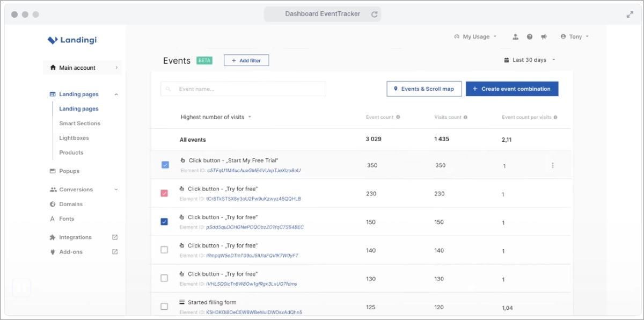Screen dimensions: 644x320
Task: Open the help question mark icon
Action: (530, 36)
